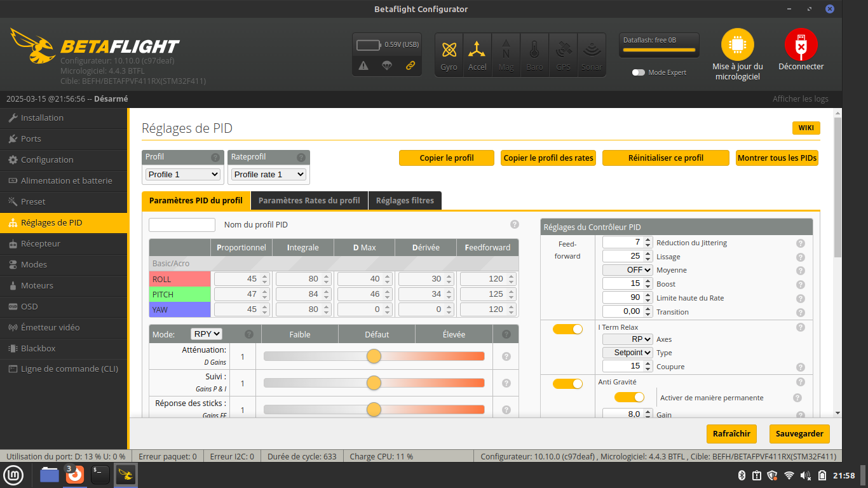The height and width of the screenshot is (488, 868).
Task: Expand the Profile rate 1 dropdown
Action: coord(268,174)
